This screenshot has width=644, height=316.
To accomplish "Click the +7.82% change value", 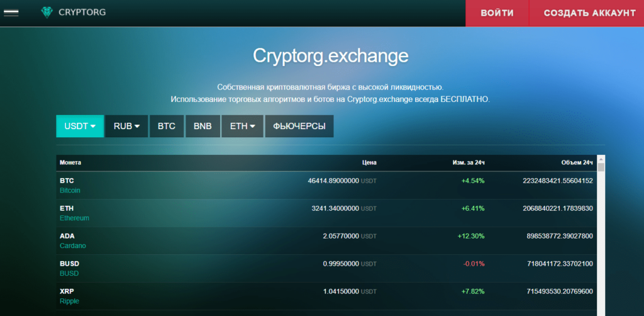I will coord(473,291).
